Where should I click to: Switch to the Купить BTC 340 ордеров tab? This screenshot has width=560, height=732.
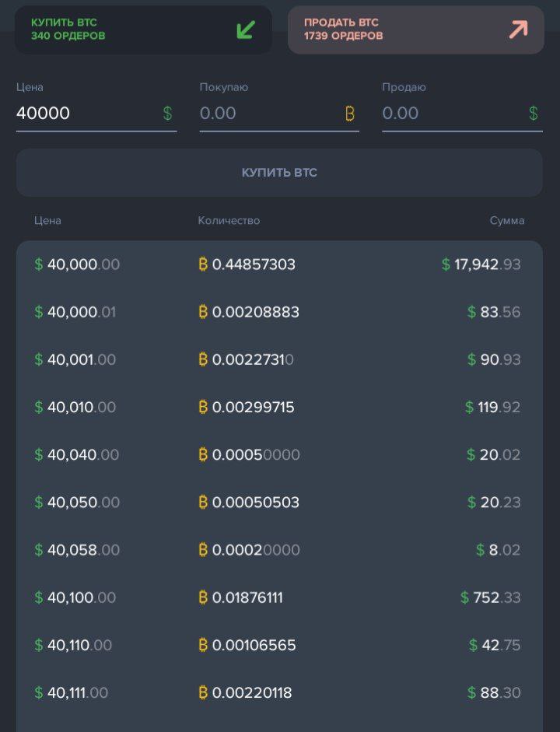pos(143,30)
